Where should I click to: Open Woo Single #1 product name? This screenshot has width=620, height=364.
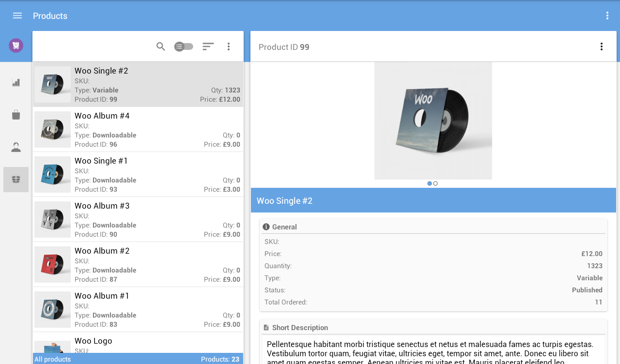click(x=101, y=161)
